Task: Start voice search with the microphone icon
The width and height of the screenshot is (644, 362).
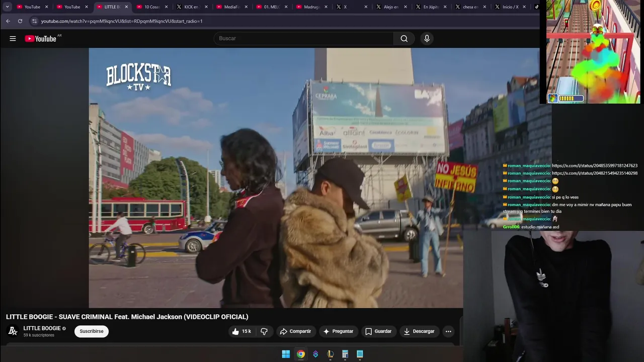Action: pos(427,39)
